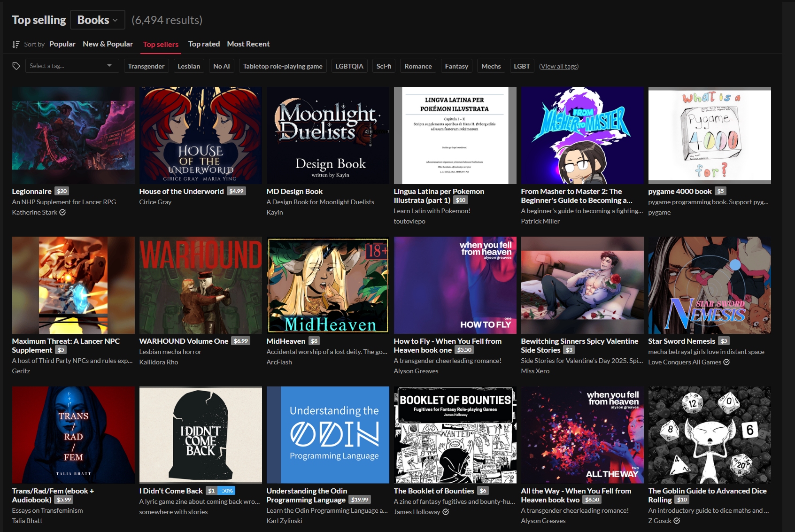This screenshot has width=795, height=532.
Task: Open the MidHeaven cover thumbnail
Action: point(328,285)
